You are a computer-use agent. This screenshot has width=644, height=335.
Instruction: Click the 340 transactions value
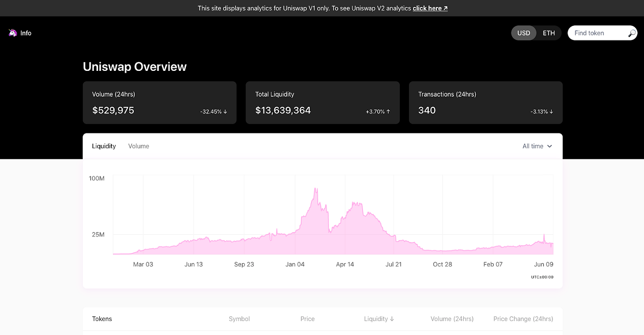coord(427,110)
